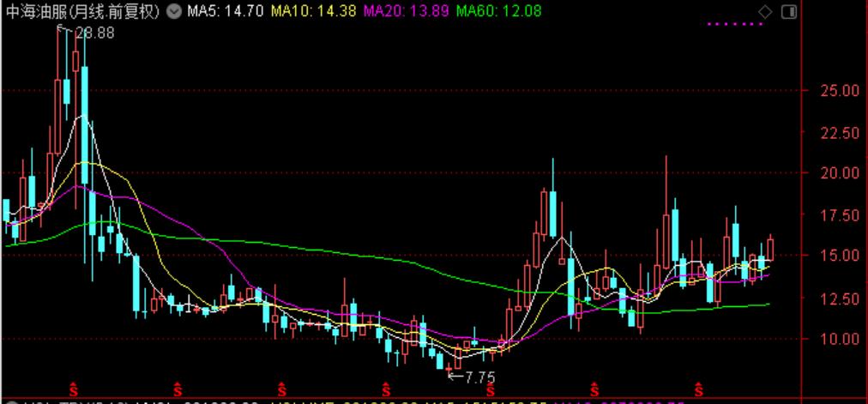Click the diamond icon at chart top
Viewport: 868px width, 404px height.
(x=765, y=12)
